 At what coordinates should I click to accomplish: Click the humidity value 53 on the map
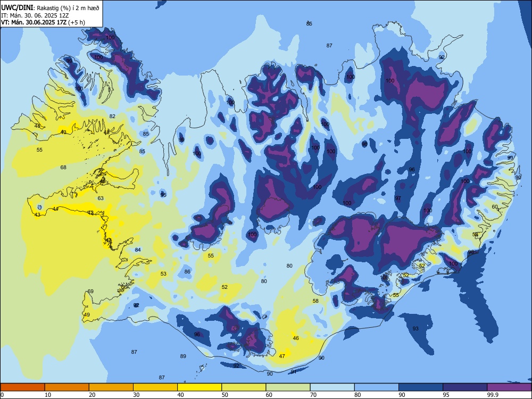click(x=163, y=274)
